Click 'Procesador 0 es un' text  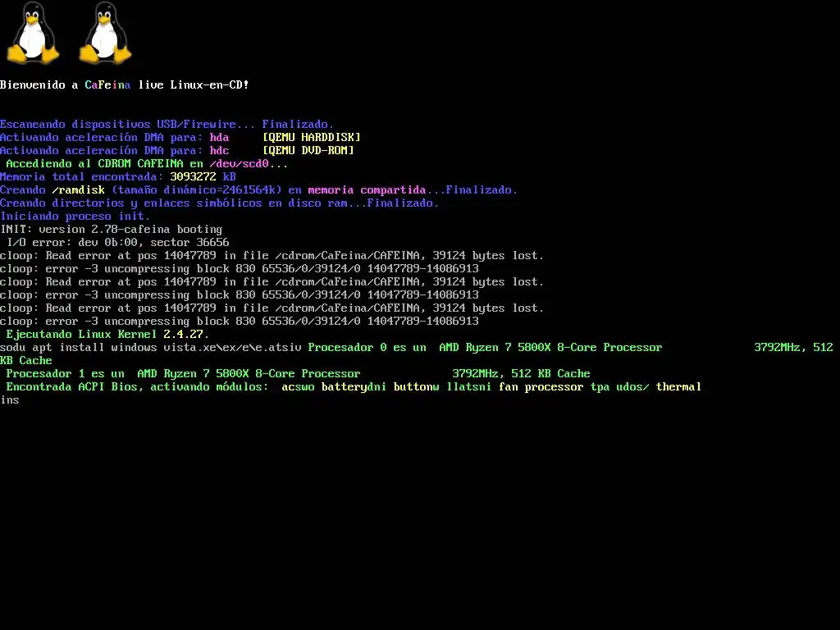(367, 347)
